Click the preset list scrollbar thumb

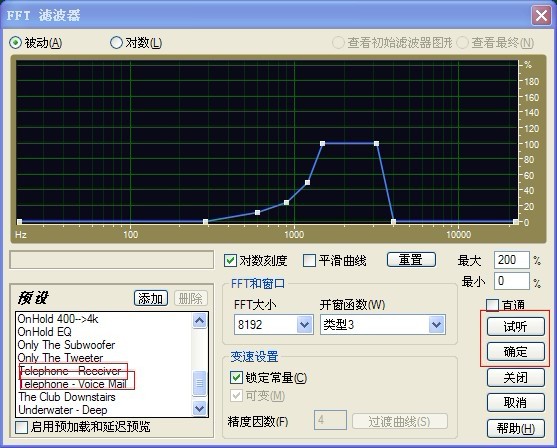[199, 383]
